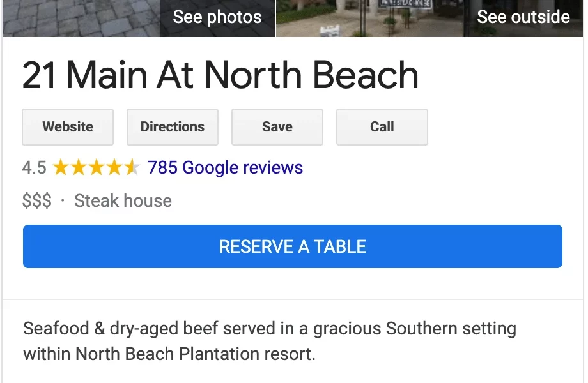588x383 pixels.
Task: Open the 785 Google reviews link
Action: pos(225,168)
